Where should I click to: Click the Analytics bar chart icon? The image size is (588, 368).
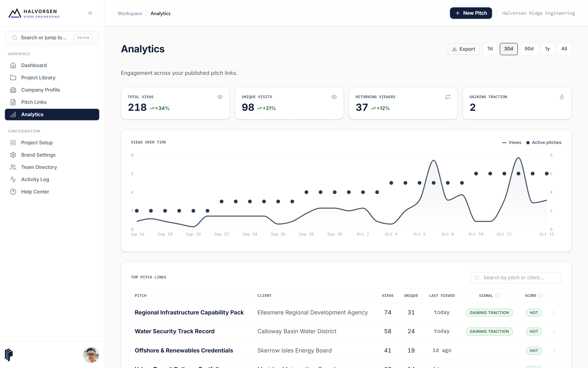pos(13,114)
